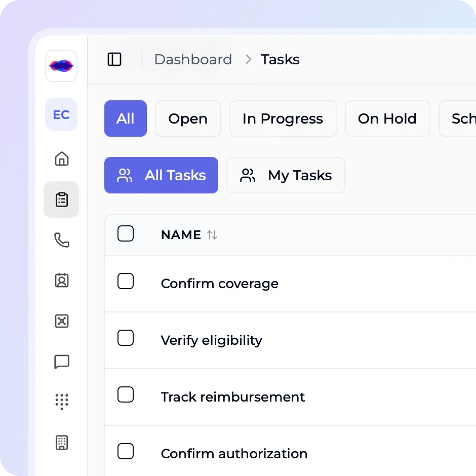Open Tasks clipboard icon in sidebar
This screenshot has width=476, height=476.
pos(62,200)
